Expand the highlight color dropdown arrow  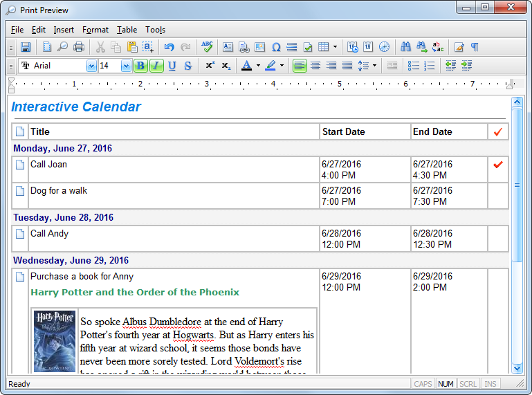pyautogui.click(x=282, y=66)
